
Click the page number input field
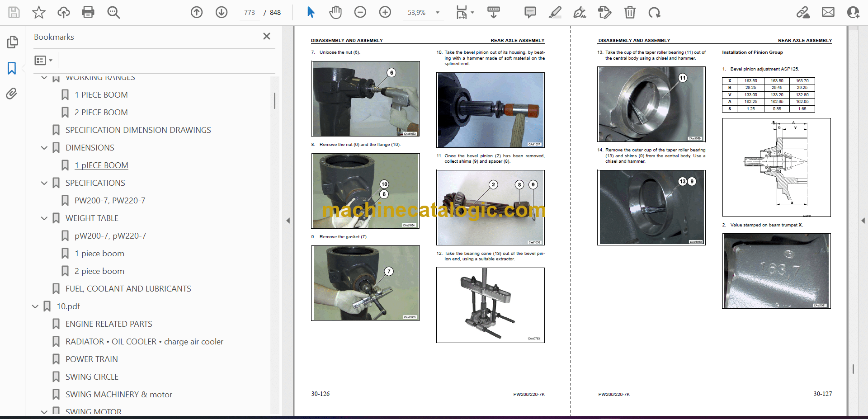tap(250, 13)
